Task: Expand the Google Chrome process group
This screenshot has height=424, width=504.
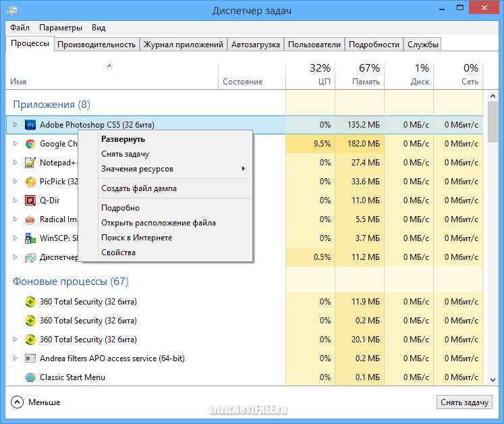Action: click(15, 144)
